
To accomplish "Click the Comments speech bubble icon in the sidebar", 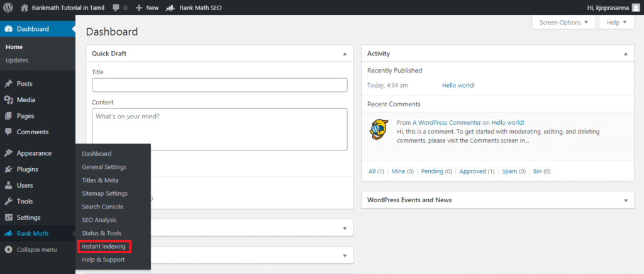I will pos(8,132).
